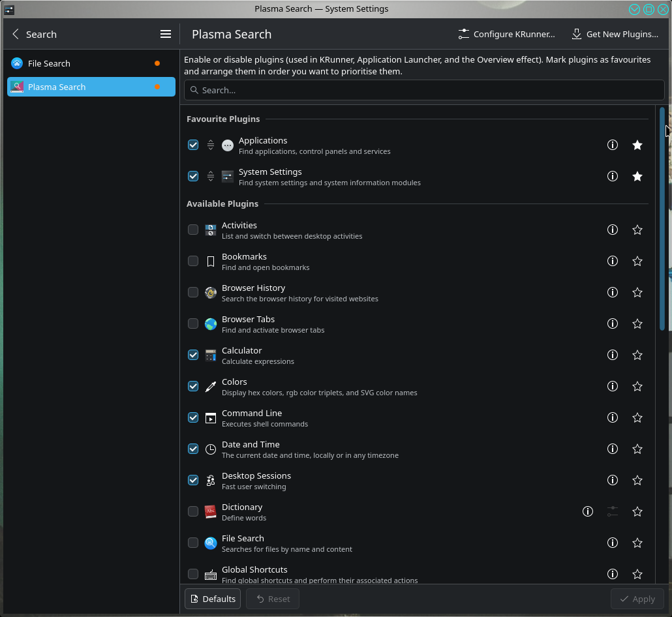Screen dimensions: 672x617
Task: Open Dictionary plugin configuration icon
Action: tap(612, 511)
